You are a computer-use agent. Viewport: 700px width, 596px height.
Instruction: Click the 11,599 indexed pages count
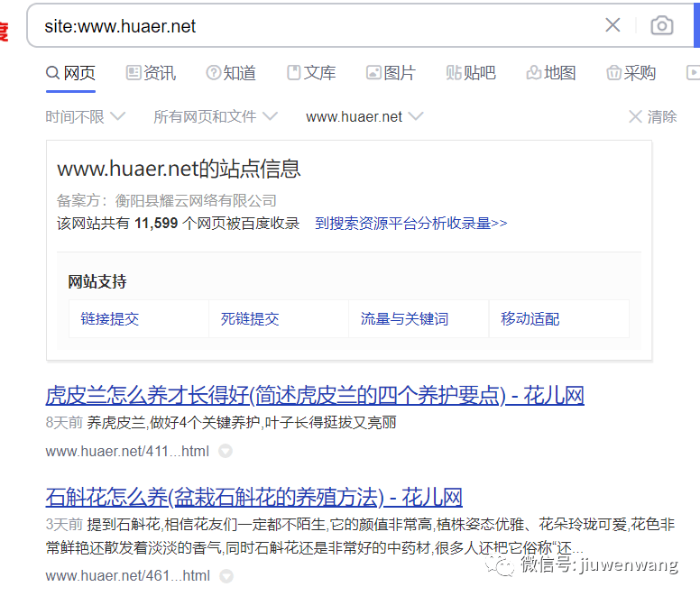click(156, 223)
